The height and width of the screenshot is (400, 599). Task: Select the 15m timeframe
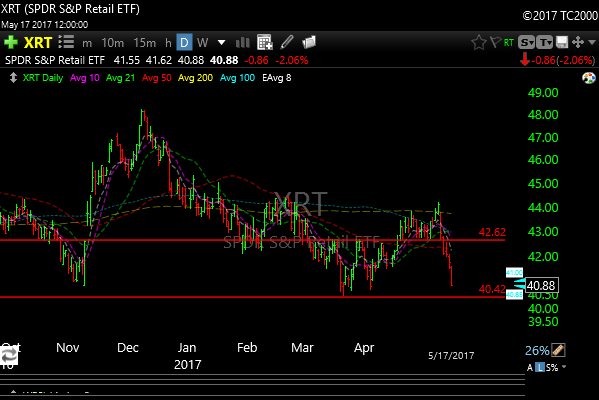pos(145,43)
